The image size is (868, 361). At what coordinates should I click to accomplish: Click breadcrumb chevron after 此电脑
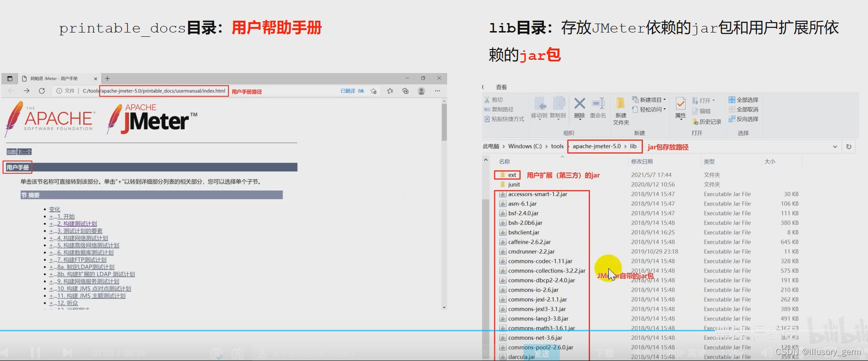[504, 147]
